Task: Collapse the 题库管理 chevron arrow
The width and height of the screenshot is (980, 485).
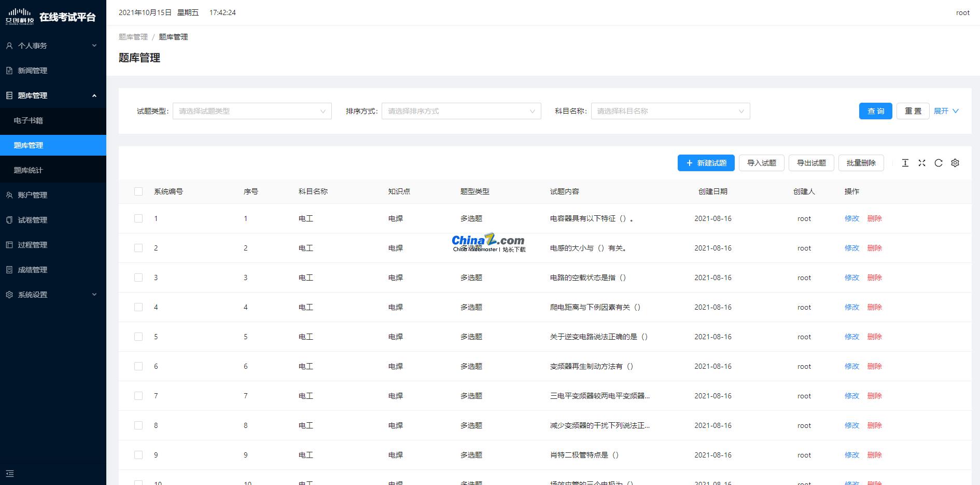Action: [x=94, y=95]
